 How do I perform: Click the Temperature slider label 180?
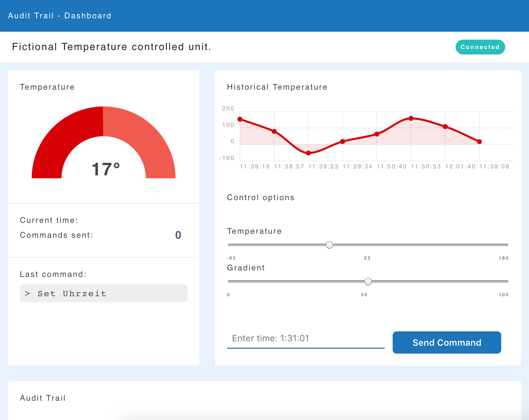[x=503, y=258]
